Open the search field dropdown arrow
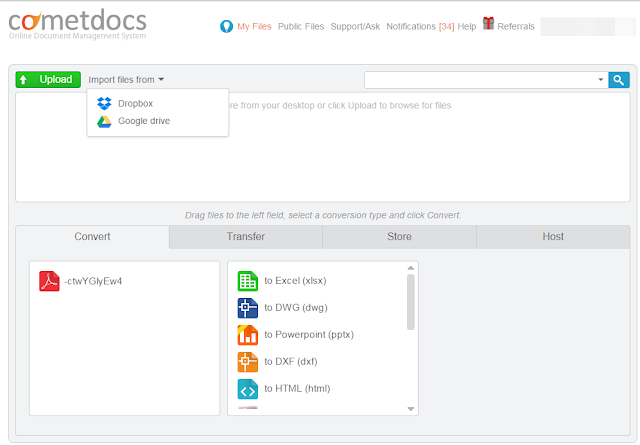Screen dimensions: 640x445 coord(600,80)
